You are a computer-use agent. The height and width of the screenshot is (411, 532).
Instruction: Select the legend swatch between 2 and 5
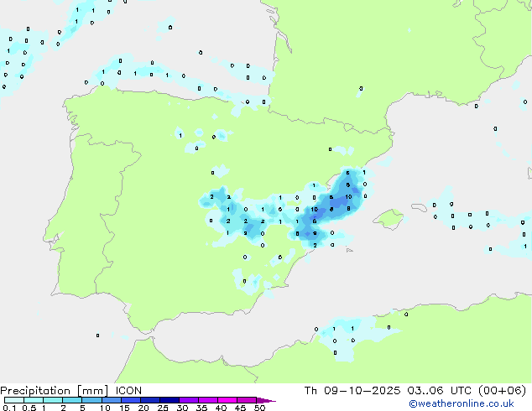[x=72, y=401]
